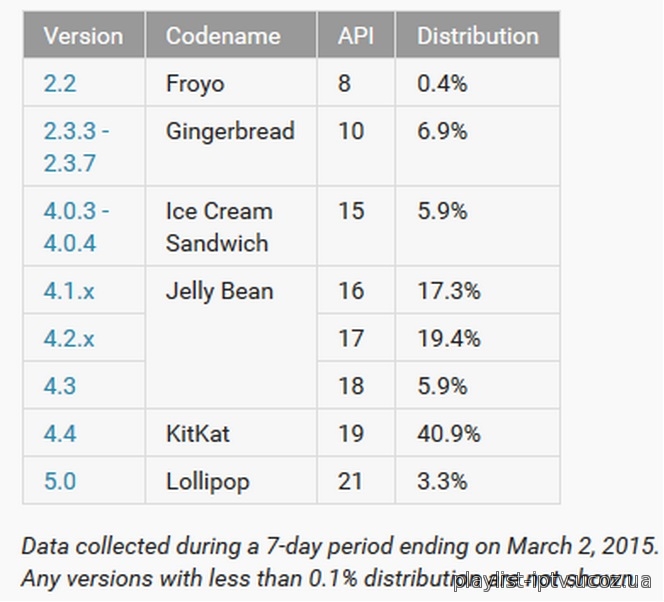Select the Ice Cream Sandwich cell
This screenshot has height=602, width=664.
pyautogui.click(x=231, y=226)
